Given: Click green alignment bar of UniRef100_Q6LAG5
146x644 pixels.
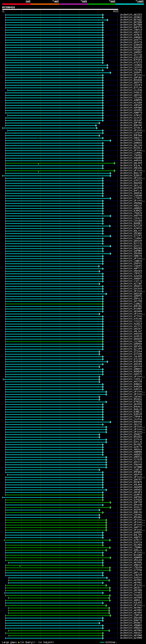Looking at the screenshot, I should (x=60, y=163).
